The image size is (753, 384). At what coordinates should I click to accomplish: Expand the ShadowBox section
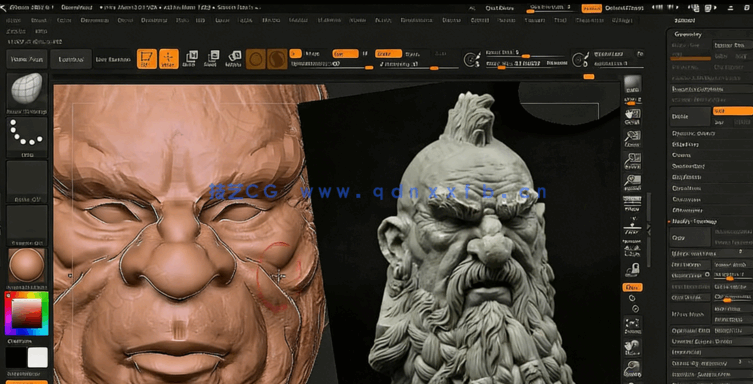(x=688, y=167)
